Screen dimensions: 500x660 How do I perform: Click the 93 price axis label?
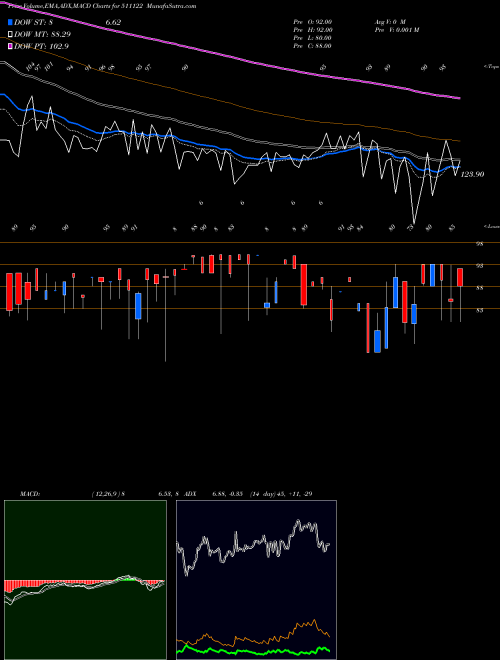479,266
